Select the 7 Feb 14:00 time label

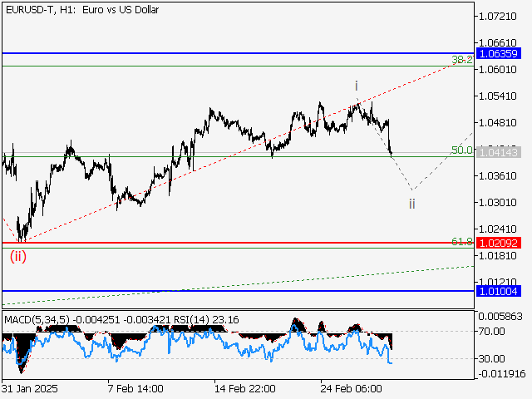135,388
